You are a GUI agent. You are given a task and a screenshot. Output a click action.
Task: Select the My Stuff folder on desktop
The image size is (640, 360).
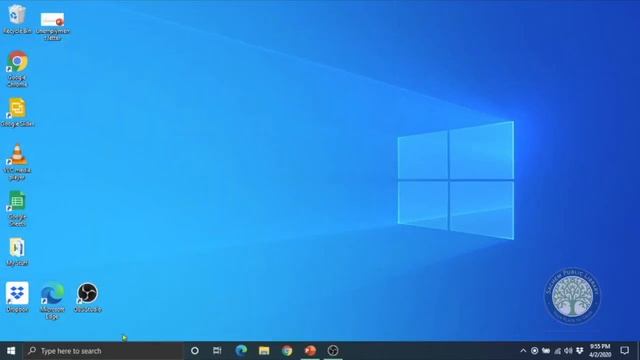click(x=17, y=252)
